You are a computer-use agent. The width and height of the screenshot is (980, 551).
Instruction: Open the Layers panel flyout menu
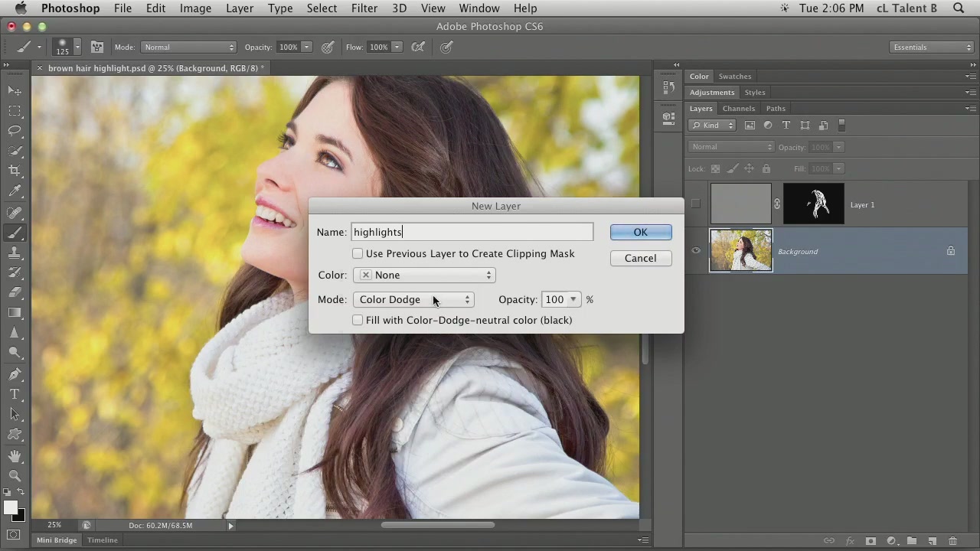coord(971,109)
